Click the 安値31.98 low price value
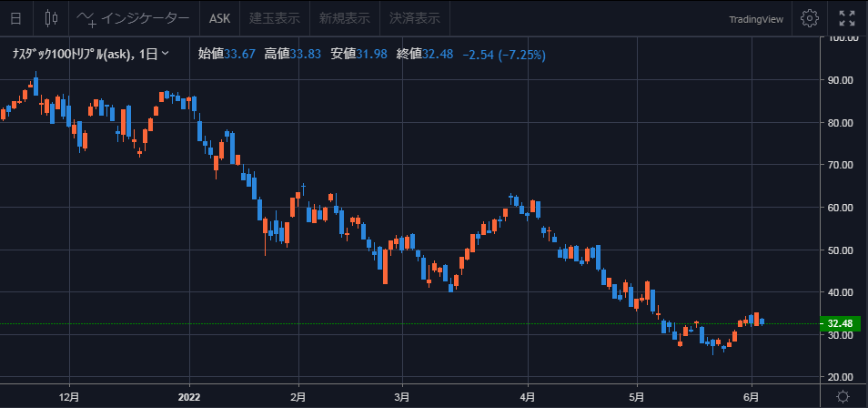This screenshot has height=408, width=868. click(x=358, y=55)
